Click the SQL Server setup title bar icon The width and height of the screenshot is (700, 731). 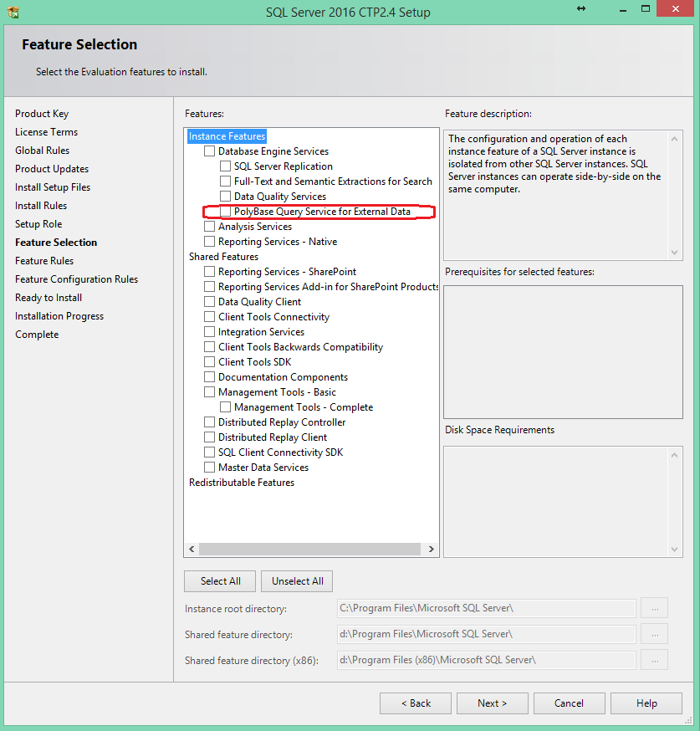click(13, 12)
